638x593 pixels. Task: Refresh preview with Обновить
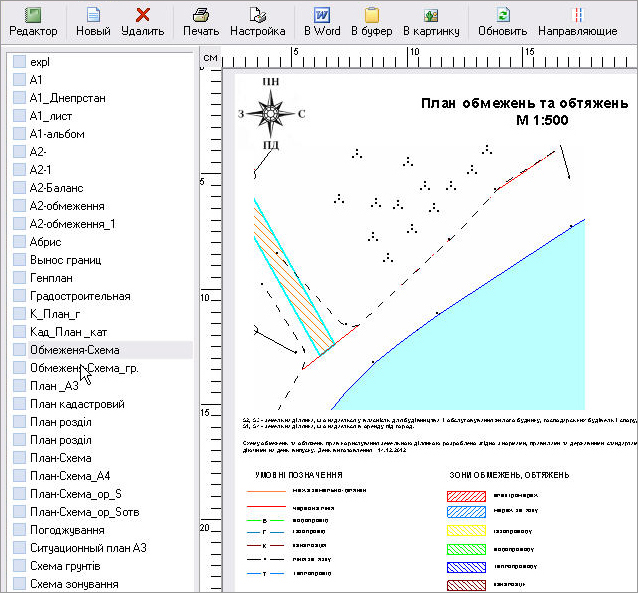coord(503,22)
